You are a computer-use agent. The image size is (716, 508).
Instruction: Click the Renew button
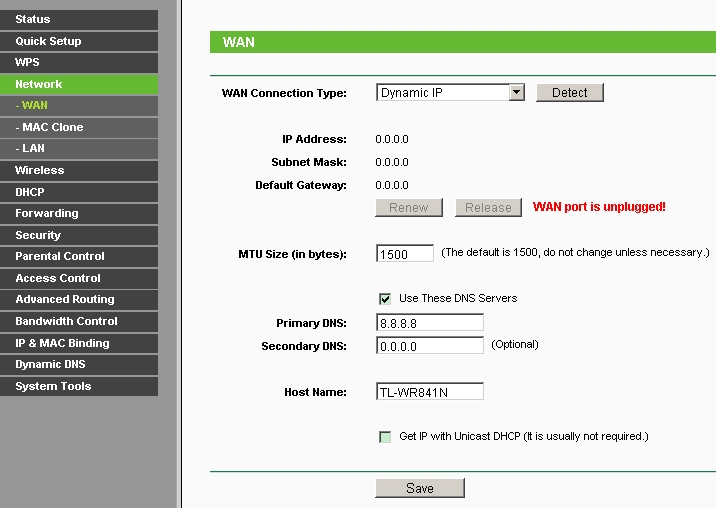[x=409, y=208]
